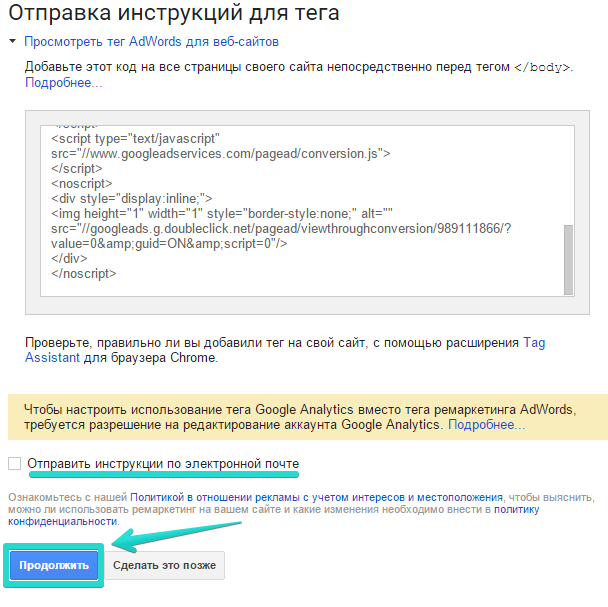Click the 'Сделать это позже' button
The width and height of the screenshot is (608, 607).
pyautogui.click(x=164, y=565)
